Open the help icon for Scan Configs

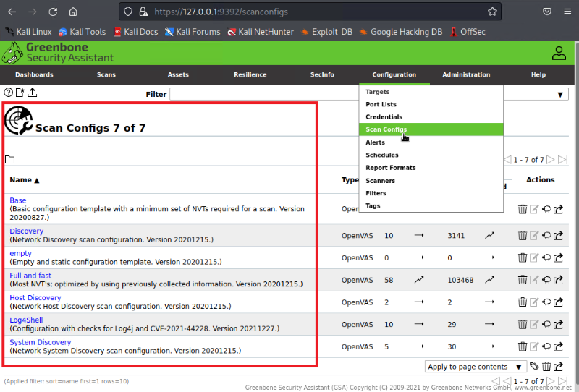pos(9,93)
